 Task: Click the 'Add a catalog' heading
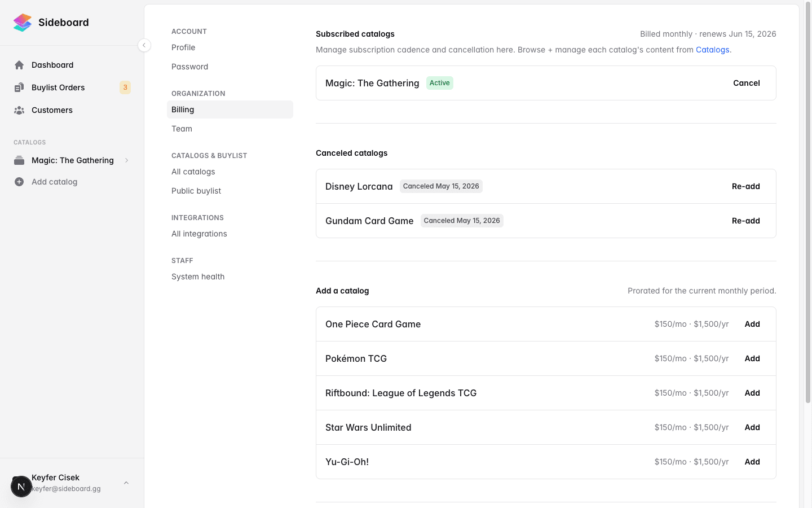(342, 291)
